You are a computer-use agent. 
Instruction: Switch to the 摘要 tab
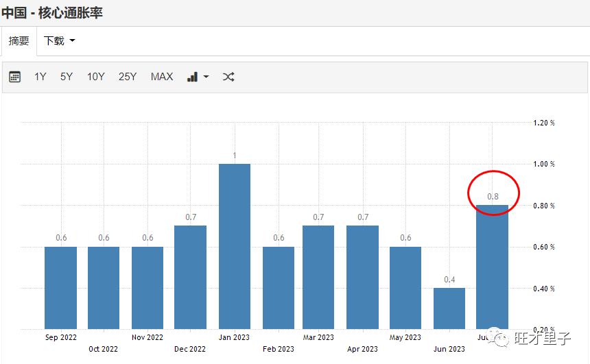pyautogui.click(x=19, y=41)
